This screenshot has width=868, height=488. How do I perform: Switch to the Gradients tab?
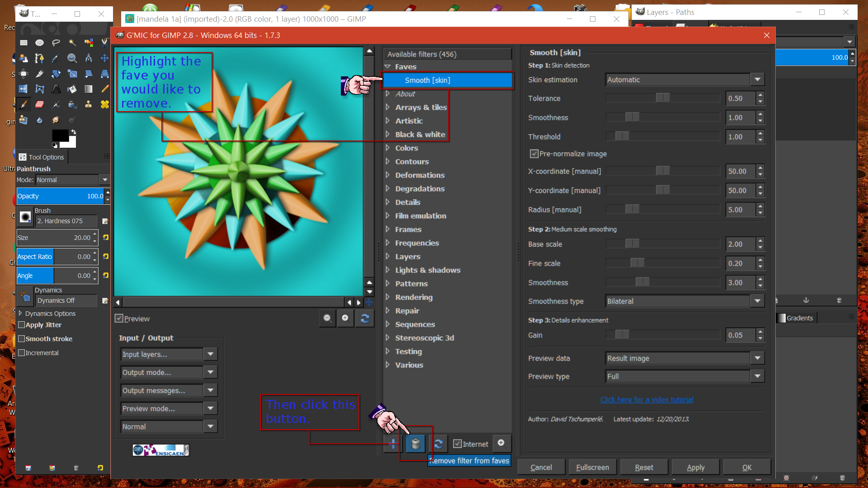click(x=796, y=318)
